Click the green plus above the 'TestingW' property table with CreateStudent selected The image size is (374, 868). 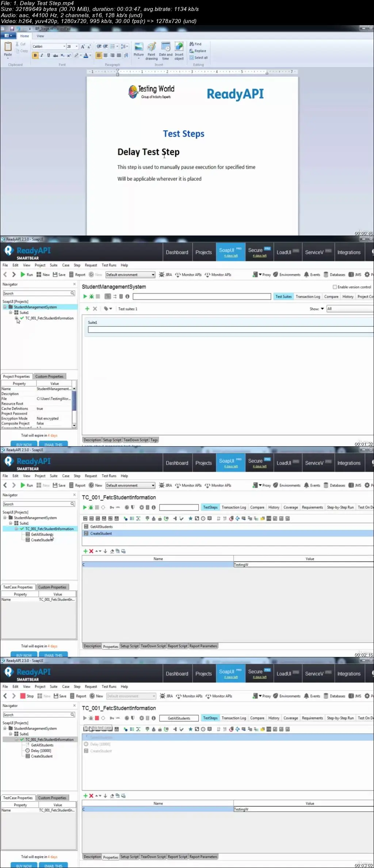click(85, 551)
